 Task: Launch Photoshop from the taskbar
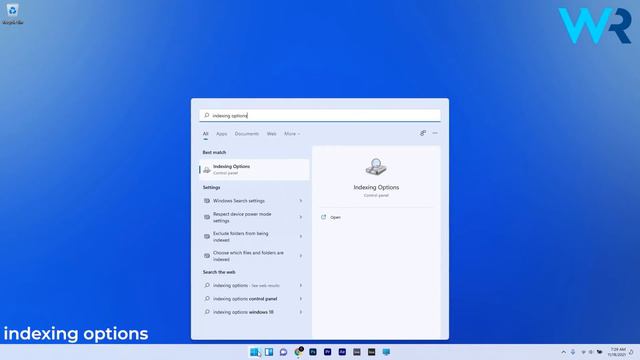(x=313, y=352)
